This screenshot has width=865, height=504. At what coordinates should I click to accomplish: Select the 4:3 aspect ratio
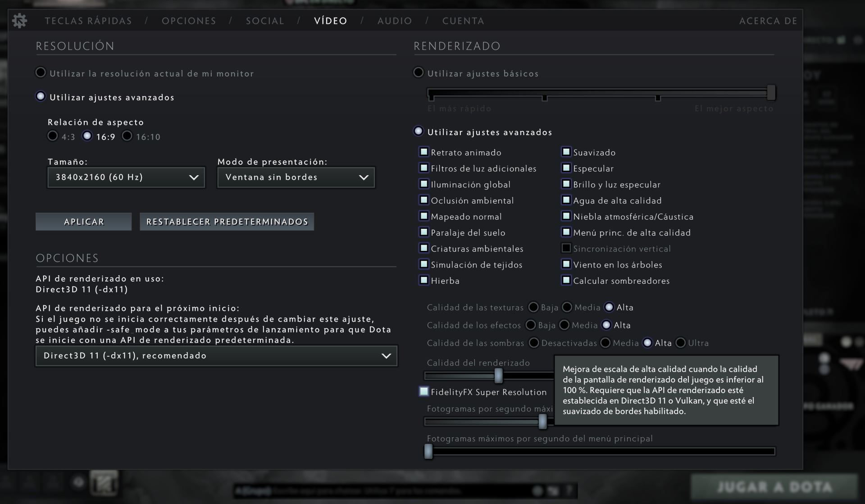coord(53,136)
